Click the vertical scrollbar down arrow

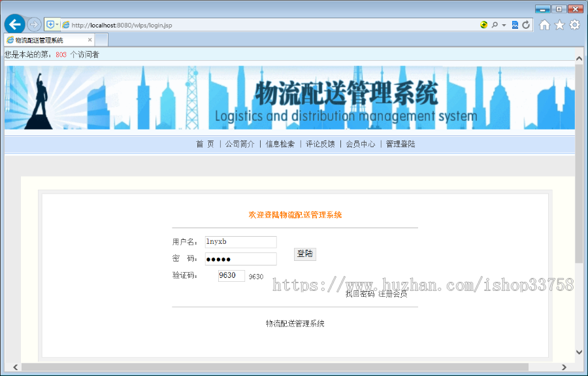point(579,352)
